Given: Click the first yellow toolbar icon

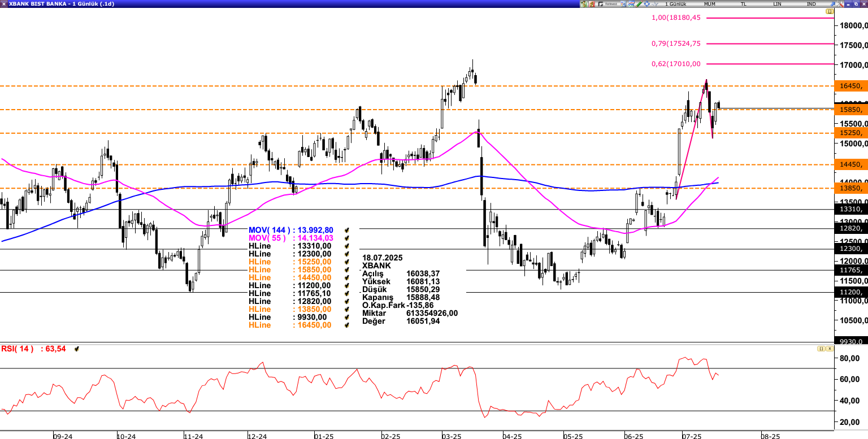Looking at the screenshot, I should pos(583,4).
